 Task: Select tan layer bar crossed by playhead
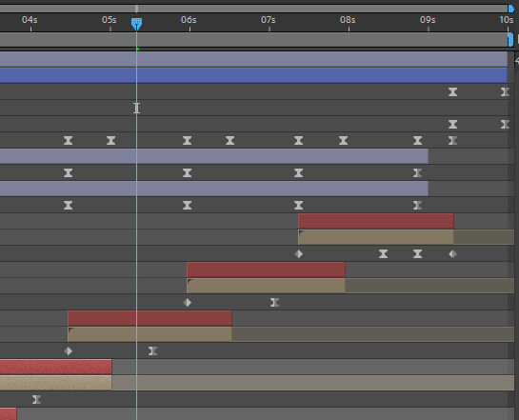tap(150, 334)
